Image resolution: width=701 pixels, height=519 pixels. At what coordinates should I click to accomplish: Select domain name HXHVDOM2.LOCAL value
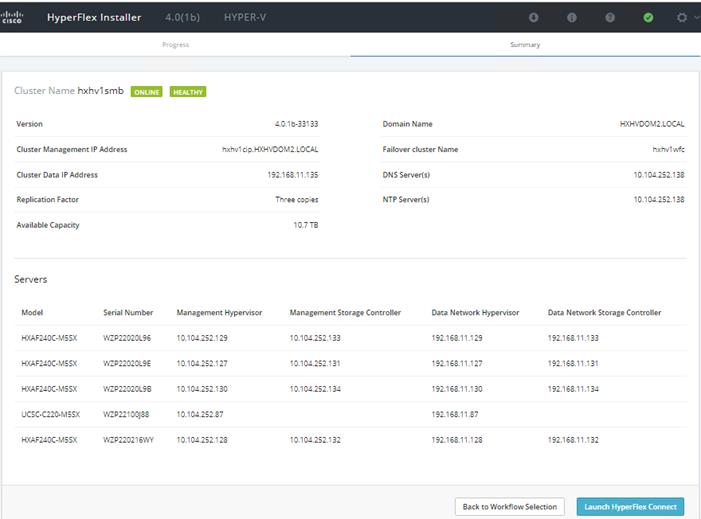click(652, 124)
